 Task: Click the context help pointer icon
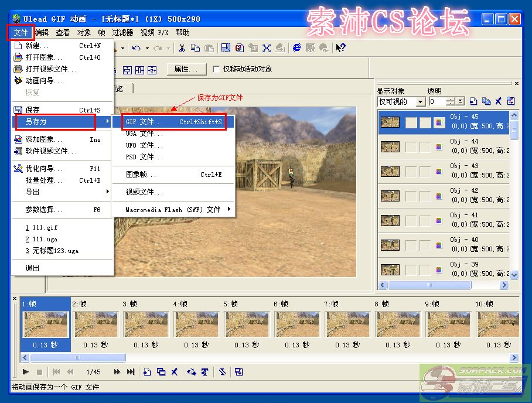(340, 48)
